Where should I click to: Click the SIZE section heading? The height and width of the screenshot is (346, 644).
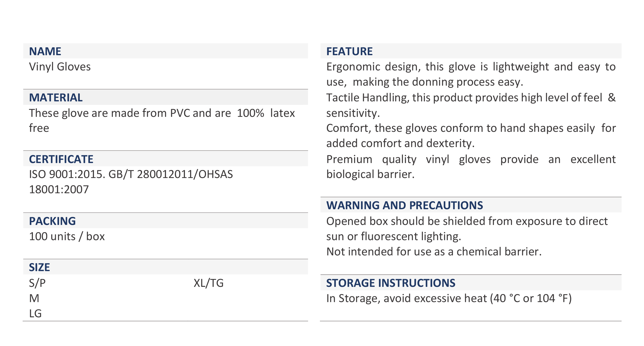click(39, 267)
